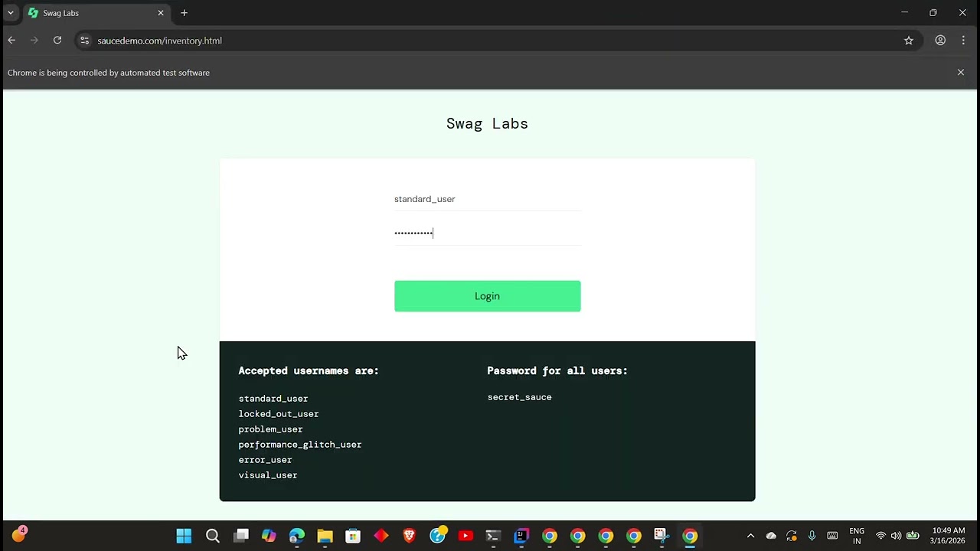The width and height of the screenshot is (980, 551).
Task: Click into the masked password field
Action: point(487,233)
